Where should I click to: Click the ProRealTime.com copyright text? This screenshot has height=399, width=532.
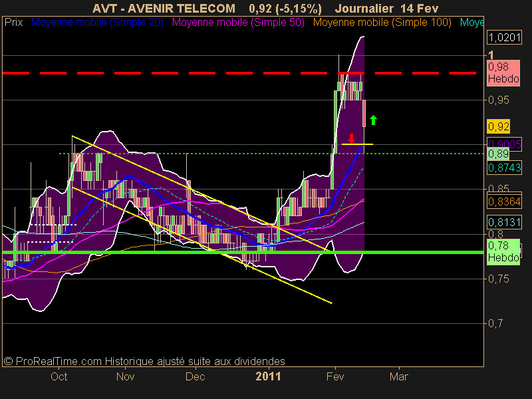pos(144,361)
